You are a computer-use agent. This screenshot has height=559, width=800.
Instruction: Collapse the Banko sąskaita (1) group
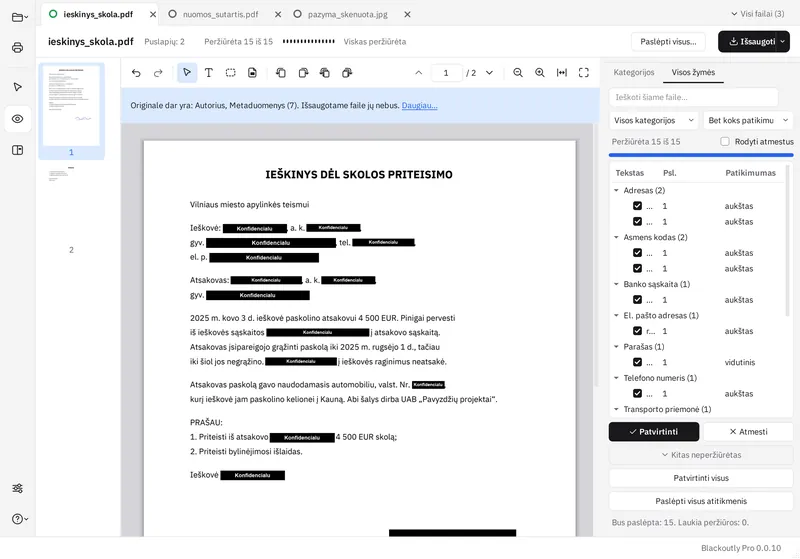coord(616,284)
